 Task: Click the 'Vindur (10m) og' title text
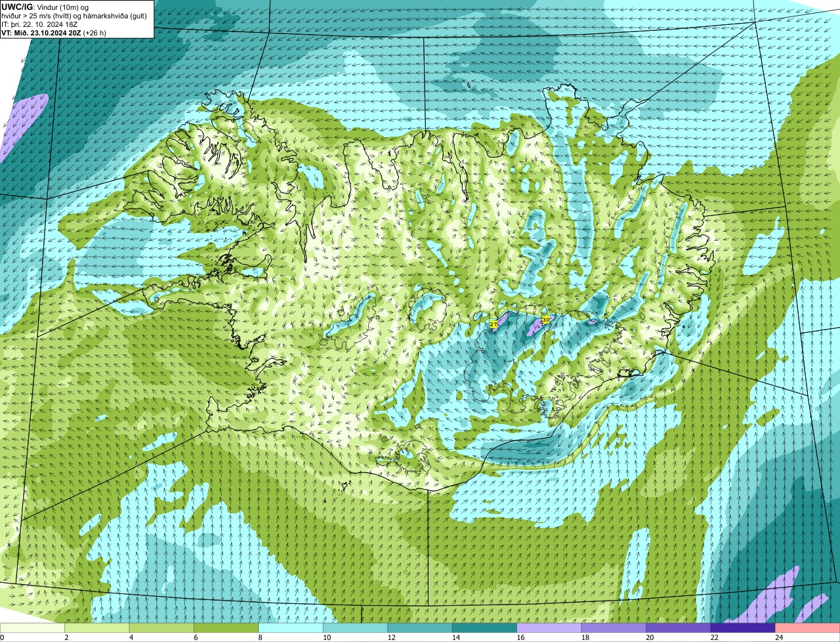(63, 7)
